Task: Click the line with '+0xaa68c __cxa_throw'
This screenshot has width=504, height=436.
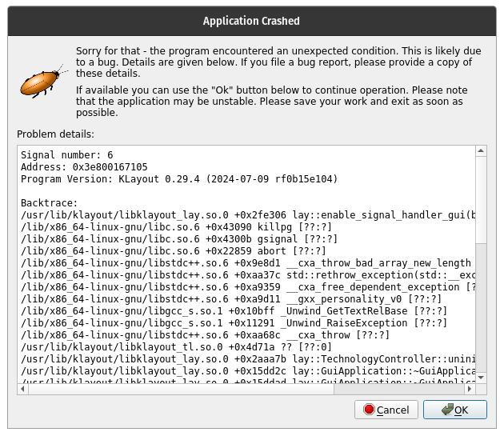Action: 205,335
